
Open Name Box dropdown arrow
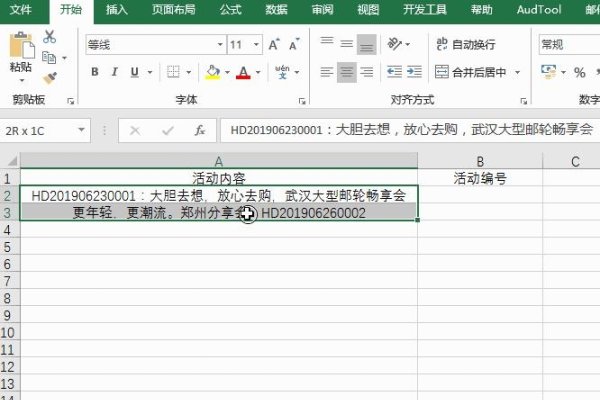pos(81,130)
